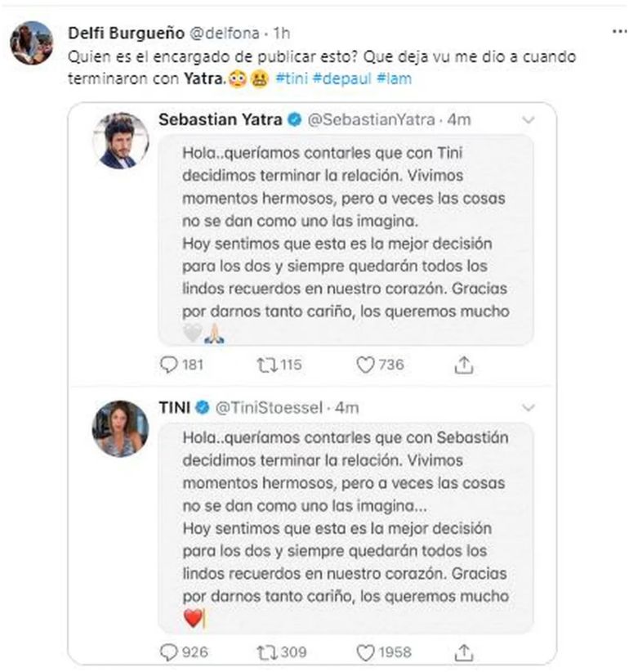The width and height of the screenshot is (629, 672).
Task: Click the @TiniStoessel handle
Action: [279, 407]
